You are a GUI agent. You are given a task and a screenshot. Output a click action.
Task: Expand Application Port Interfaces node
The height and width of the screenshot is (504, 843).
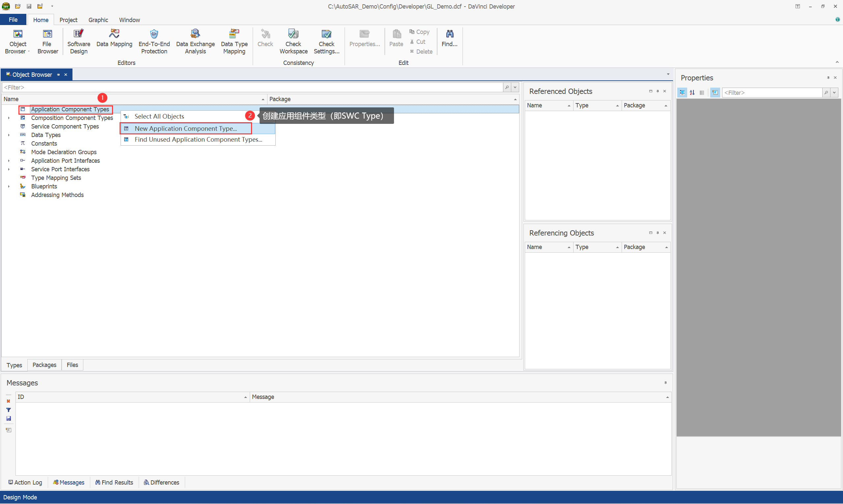[x=9, y=161]
